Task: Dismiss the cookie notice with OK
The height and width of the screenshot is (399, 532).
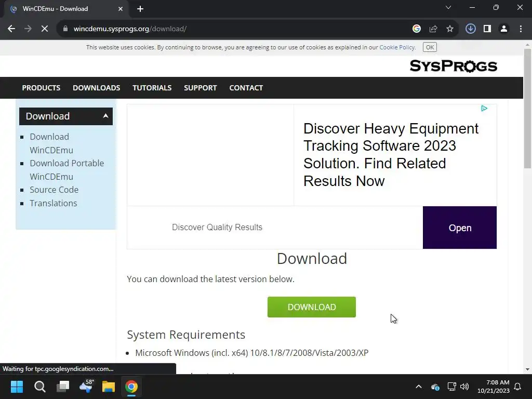Action: point(430,47)
